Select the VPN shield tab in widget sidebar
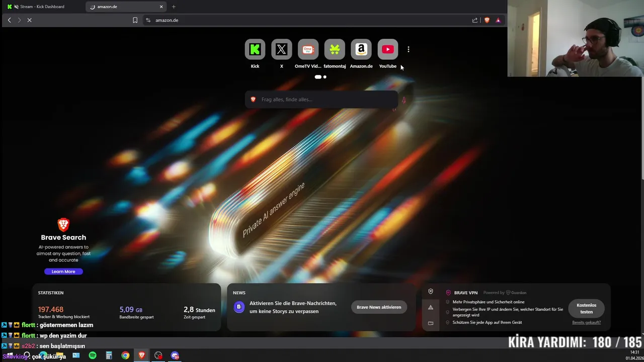 point(431,292)
